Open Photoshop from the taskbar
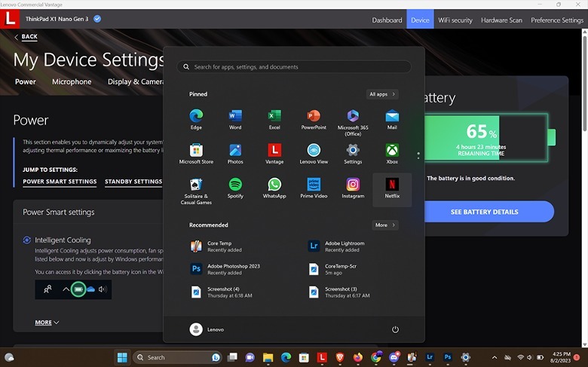The width and height of the screenshot is (588, 367). [x=447, y=357]
